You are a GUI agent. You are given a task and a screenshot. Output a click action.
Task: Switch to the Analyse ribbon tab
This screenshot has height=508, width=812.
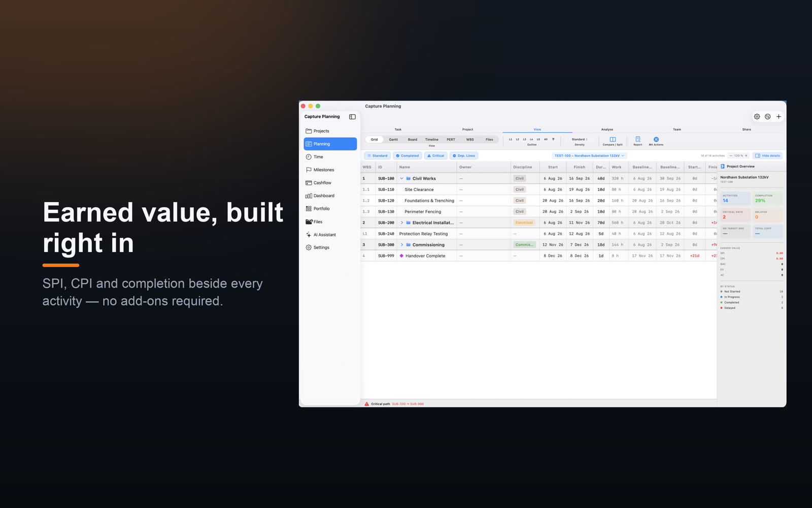[607, 130]
